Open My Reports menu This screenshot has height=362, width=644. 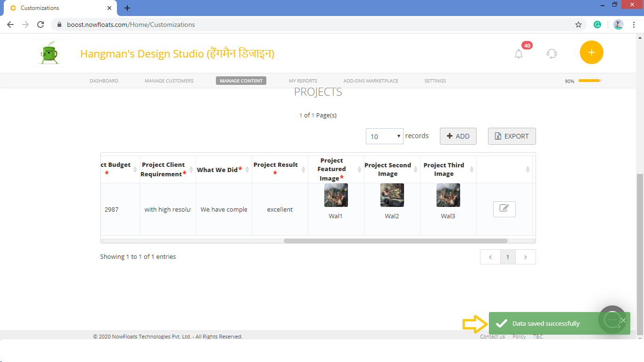[303, 81]
